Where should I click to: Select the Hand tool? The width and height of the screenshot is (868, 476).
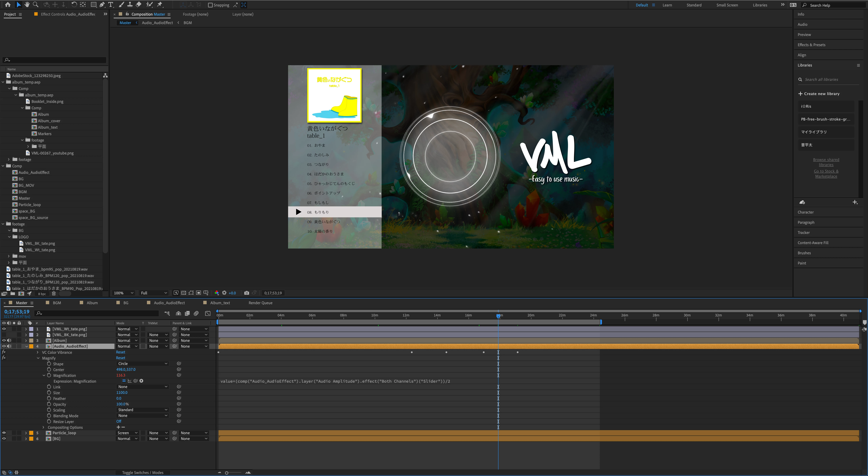click(27, 5)
